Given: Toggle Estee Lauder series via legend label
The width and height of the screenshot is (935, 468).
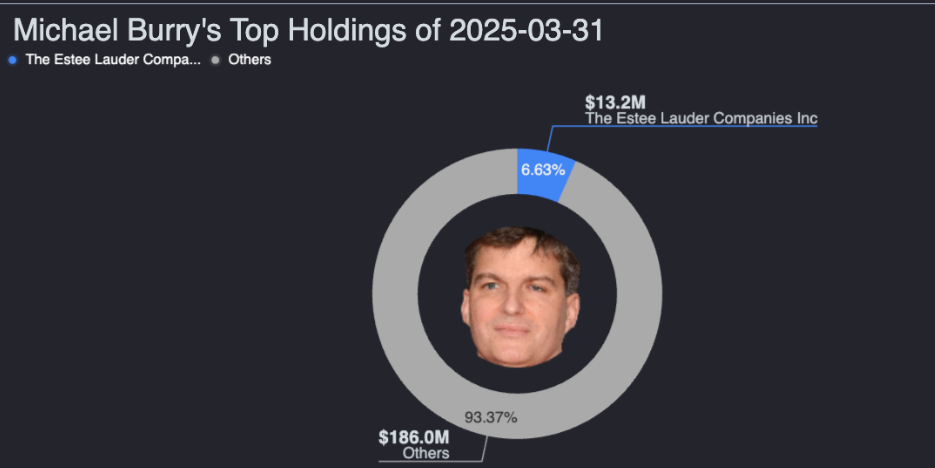Looking at the screenshot, I should tap(112, 60).
